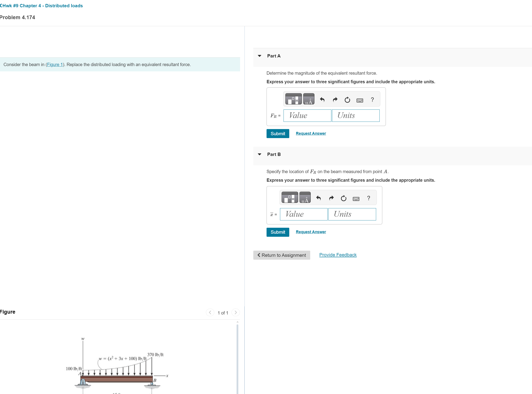This screenshot has height=394, width=532.
Task: Click the undo arrow in Part B toolbar
Action: click(x=318, y=198)
